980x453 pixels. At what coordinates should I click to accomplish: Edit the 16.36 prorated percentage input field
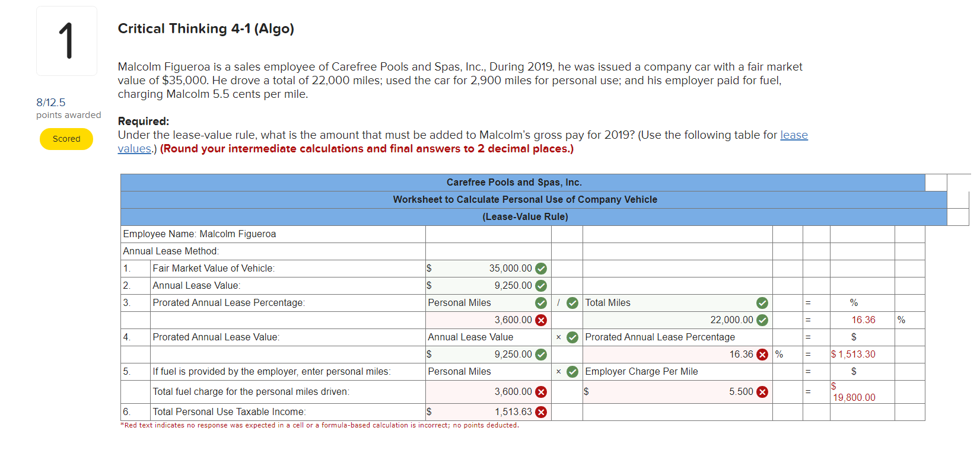tap(677, 355)
